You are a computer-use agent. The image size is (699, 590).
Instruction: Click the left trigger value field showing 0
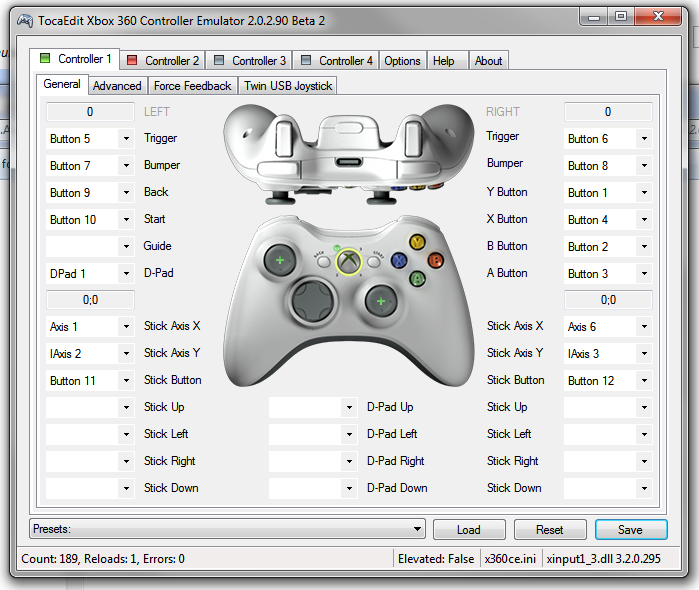pyautogui.click(x=90, y=111)
